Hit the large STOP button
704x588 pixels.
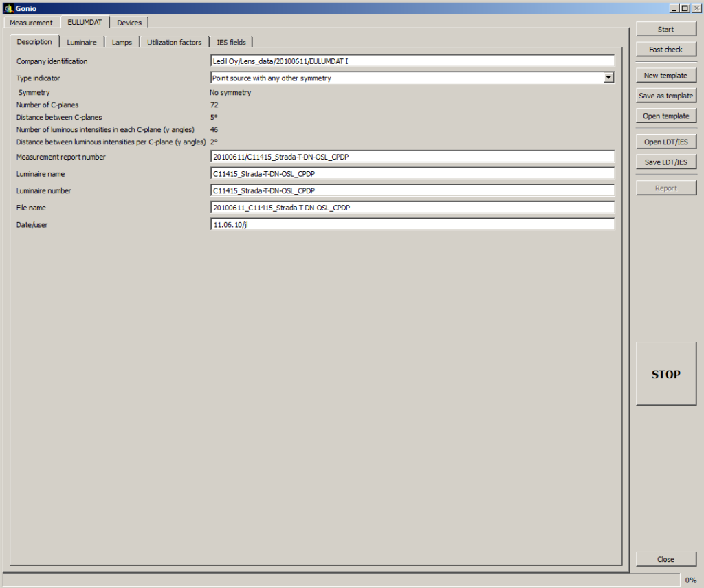point(665,374)
